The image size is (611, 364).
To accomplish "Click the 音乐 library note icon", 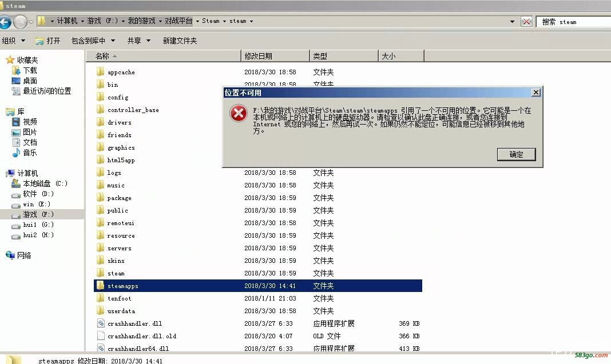I will coord(16,153).
